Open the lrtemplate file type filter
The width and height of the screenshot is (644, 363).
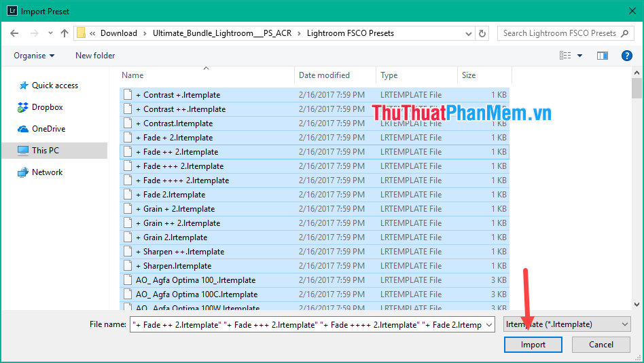(x=567, y=324)
